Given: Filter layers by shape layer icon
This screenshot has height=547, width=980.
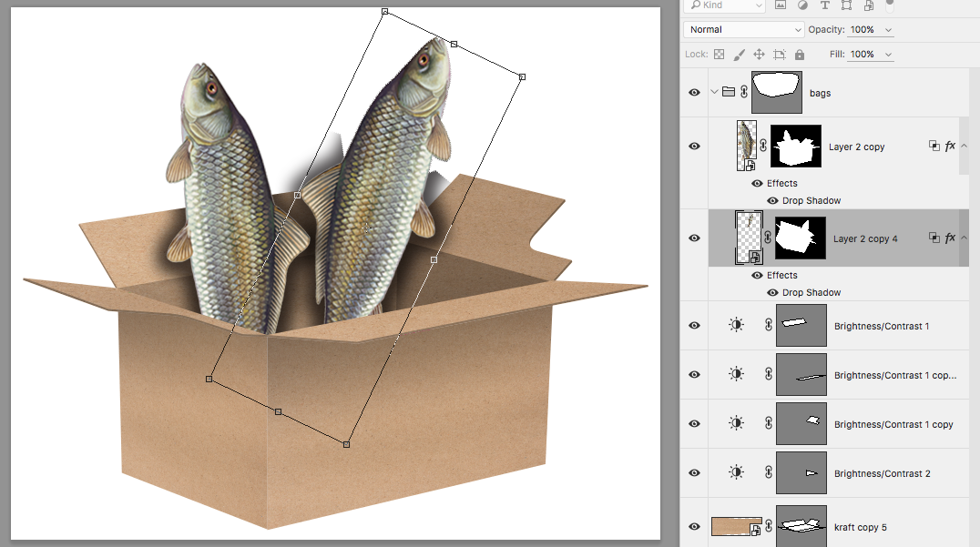Looking at the screenshot, I should point(846,5).
